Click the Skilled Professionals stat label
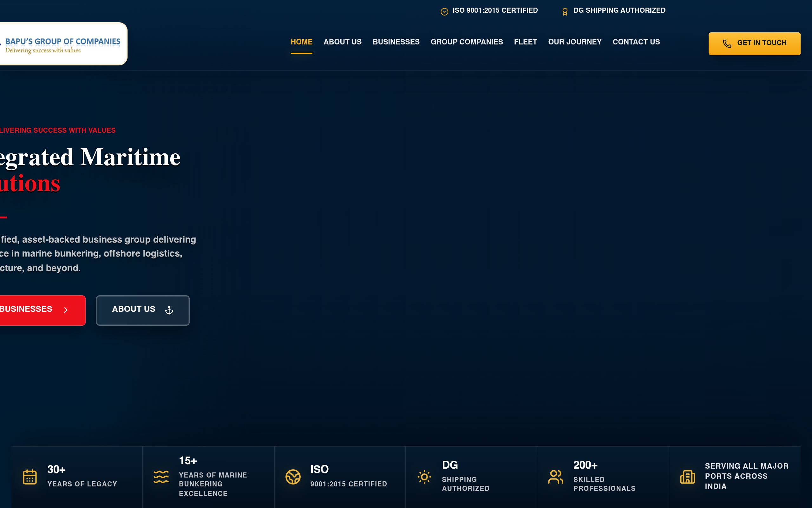 [604, 484]
